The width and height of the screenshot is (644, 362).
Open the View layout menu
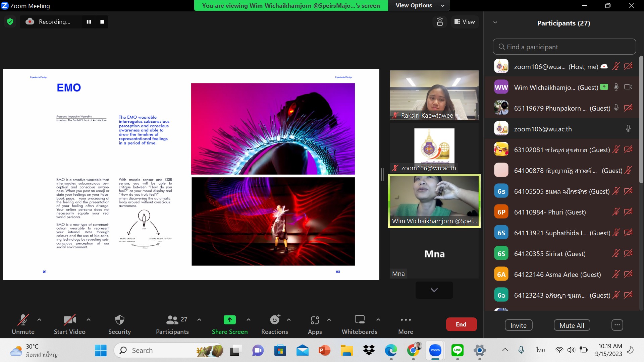(x=465, y=22)
